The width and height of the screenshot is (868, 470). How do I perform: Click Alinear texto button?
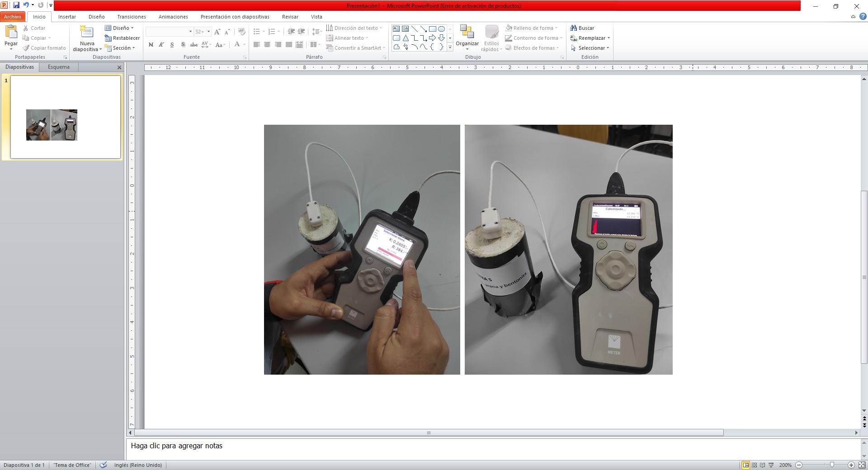[x=347, y=38]
